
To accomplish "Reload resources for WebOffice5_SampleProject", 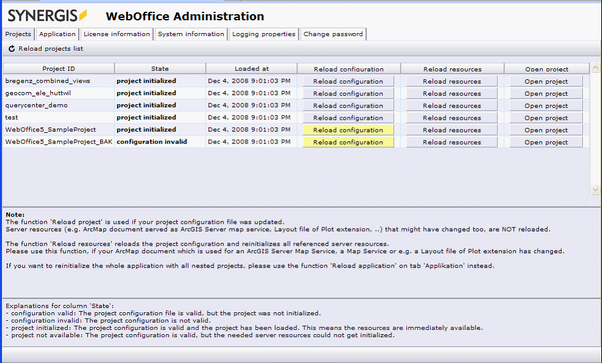I will (452, 130).
